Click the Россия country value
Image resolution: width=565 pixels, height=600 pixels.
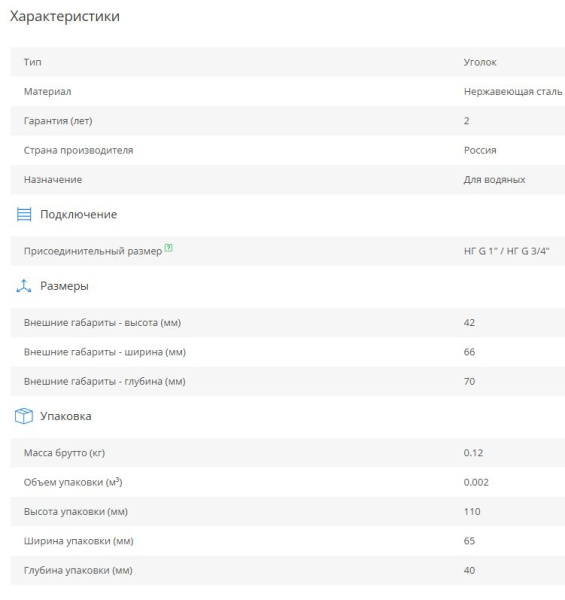[x=480, y=150]
